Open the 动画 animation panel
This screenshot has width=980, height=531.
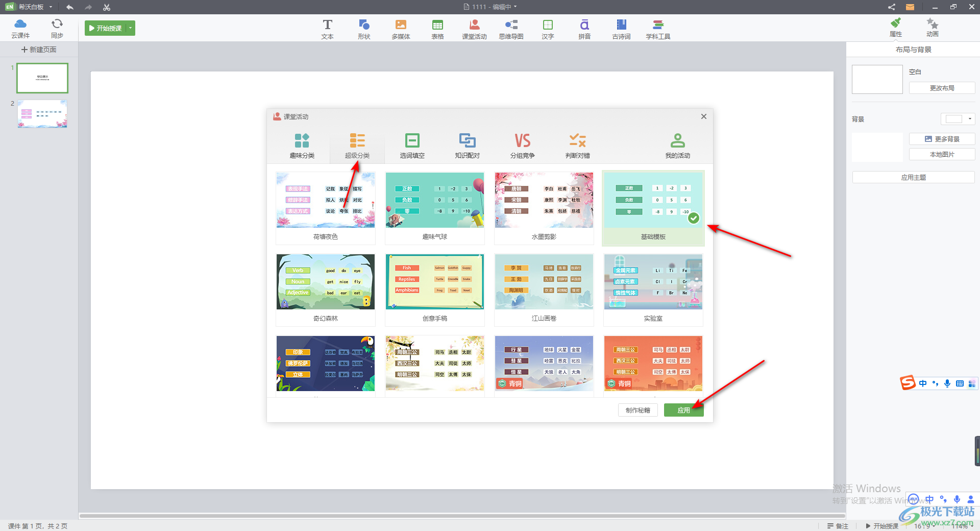click(x=933, y=28)
